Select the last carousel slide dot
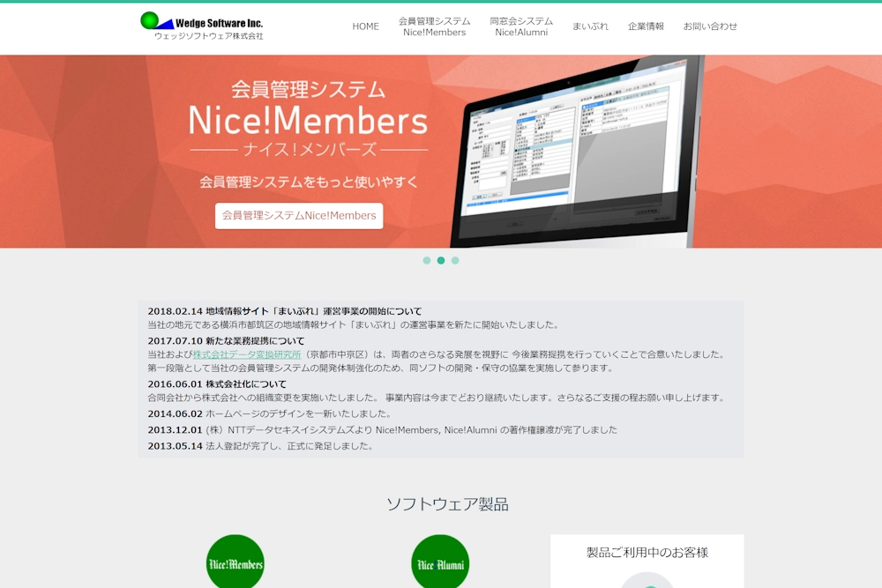The image size is (882, 588). pyautogui.click(x=455, y=261)
